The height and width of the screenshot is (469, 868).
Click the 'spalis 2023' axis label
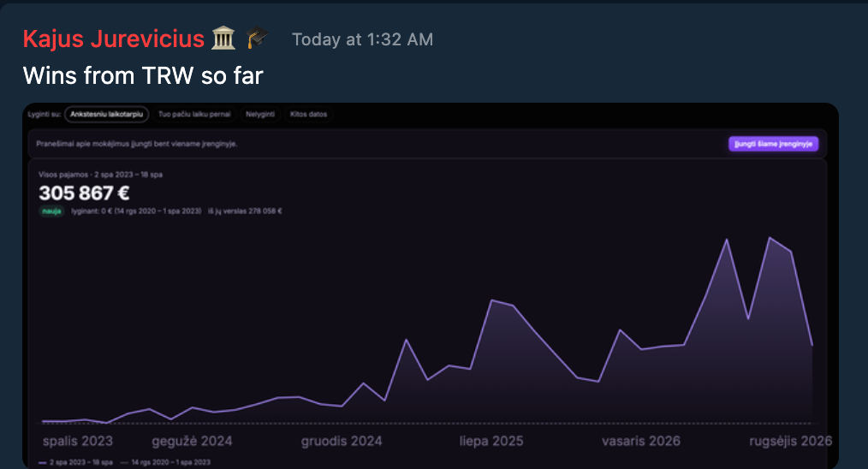[78, 441]
